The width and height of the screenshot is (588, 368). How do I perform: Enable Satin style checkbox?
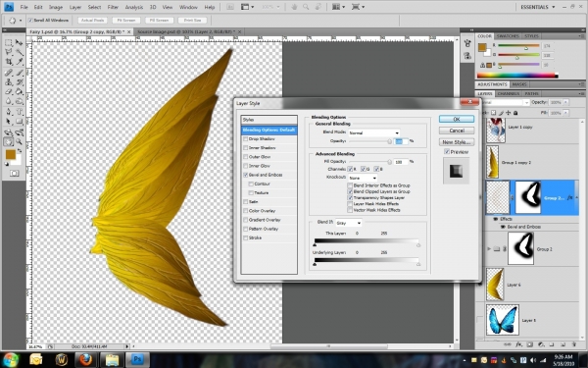(246, 202)
